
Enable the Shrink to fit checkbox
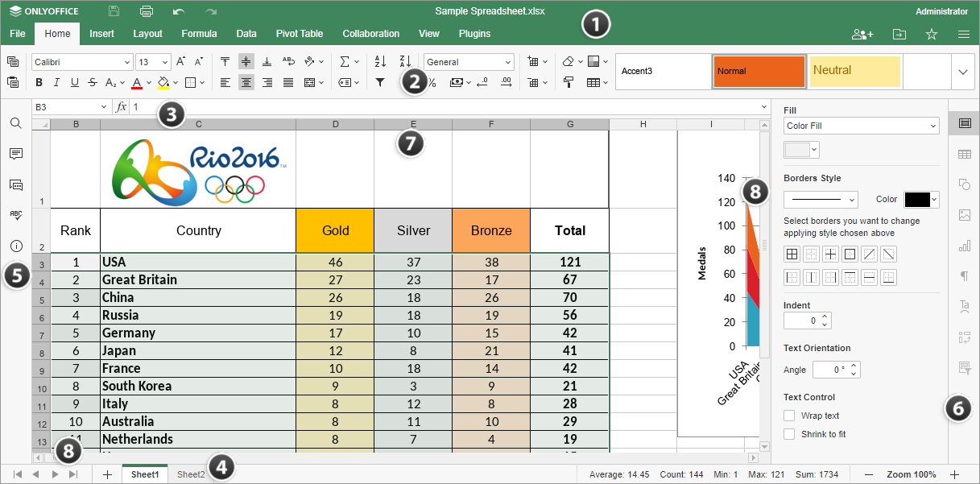pyautogui.click(x=789, y=434)
